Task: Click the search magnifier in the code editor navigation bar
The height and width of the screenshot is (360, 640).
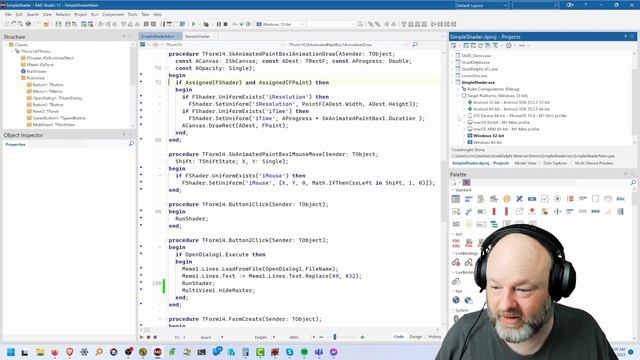Action: pos(415,44)
